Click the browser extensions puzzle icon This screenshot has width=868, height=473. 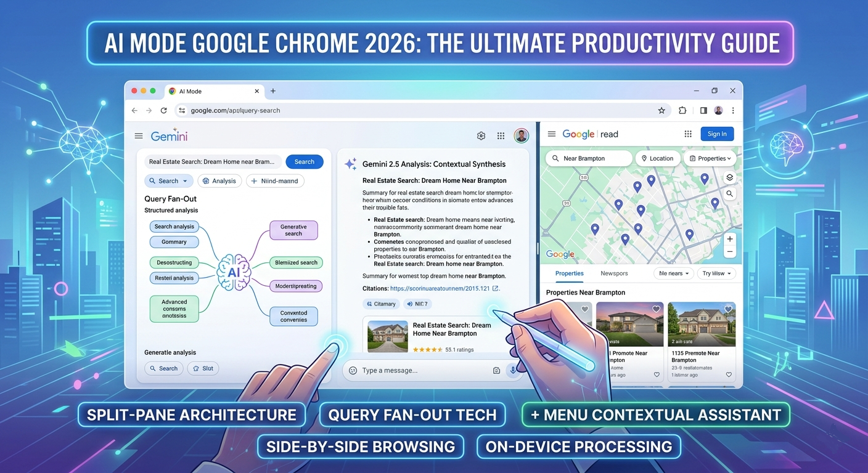click(x=682, y=110)
